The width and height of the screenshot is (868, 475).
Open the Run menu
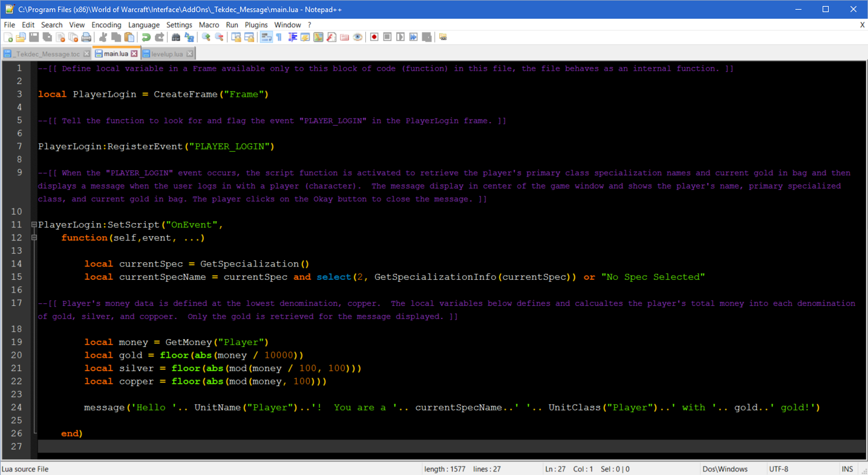click(232, 25)
